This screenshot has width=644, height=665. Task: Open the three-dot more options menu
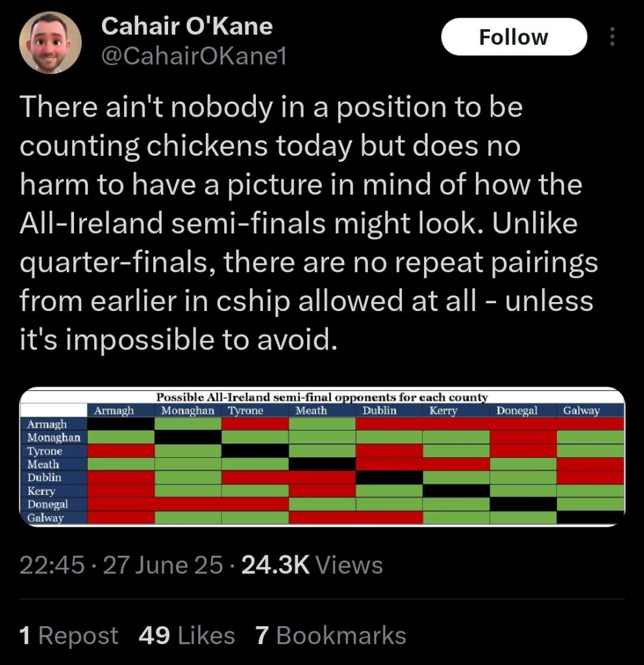tap(612, 36)
